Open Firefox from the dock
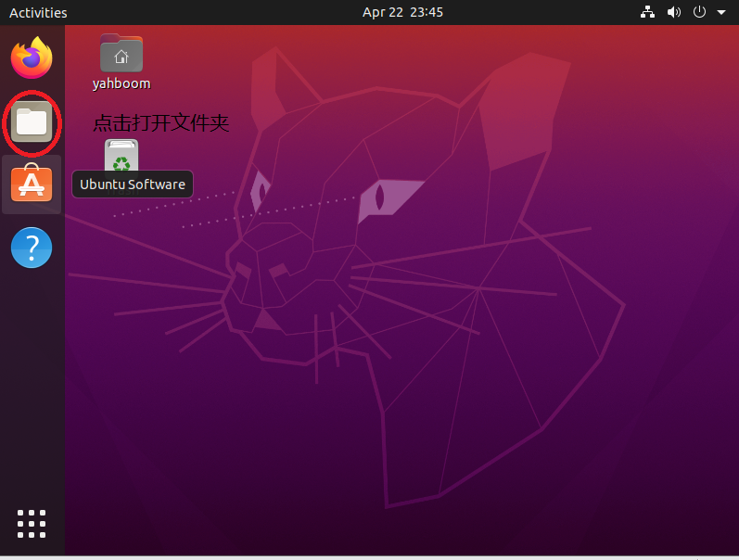The width and height of the screenshot is (739, 560). click(32, 57)
